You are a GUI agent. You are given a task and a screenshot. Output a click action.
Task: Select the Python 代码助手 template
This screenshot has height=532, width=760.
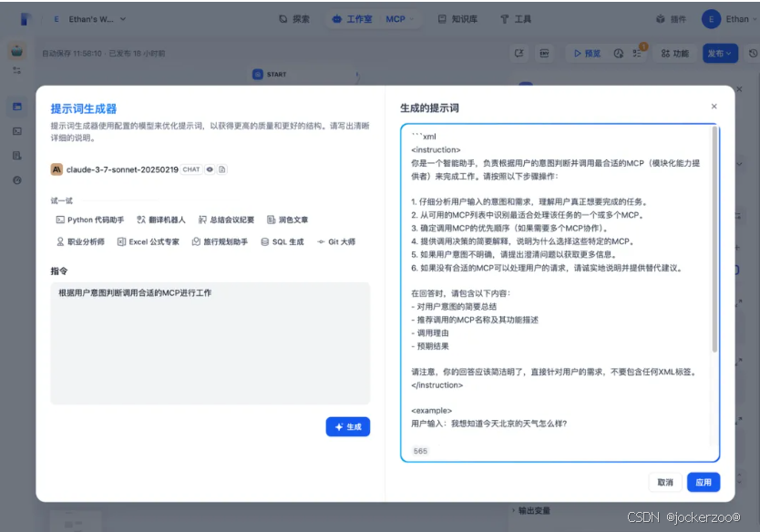point(90,220)
